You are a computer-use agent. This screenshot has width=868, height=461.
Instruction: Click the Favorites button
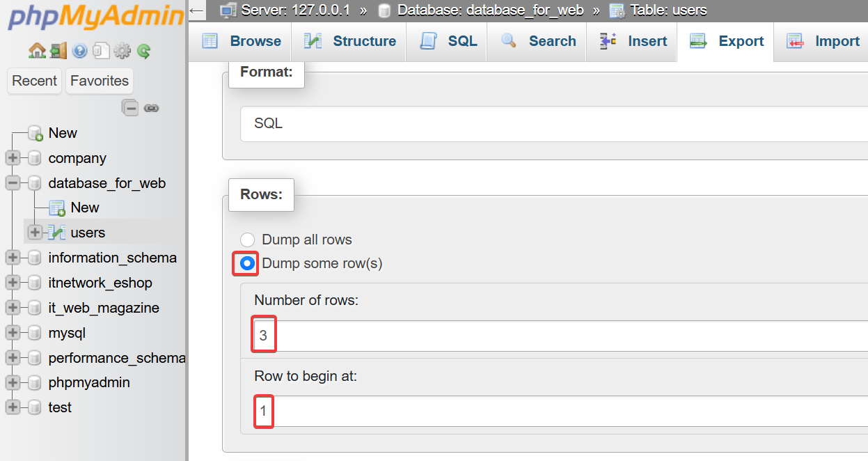tap(100, 81)
